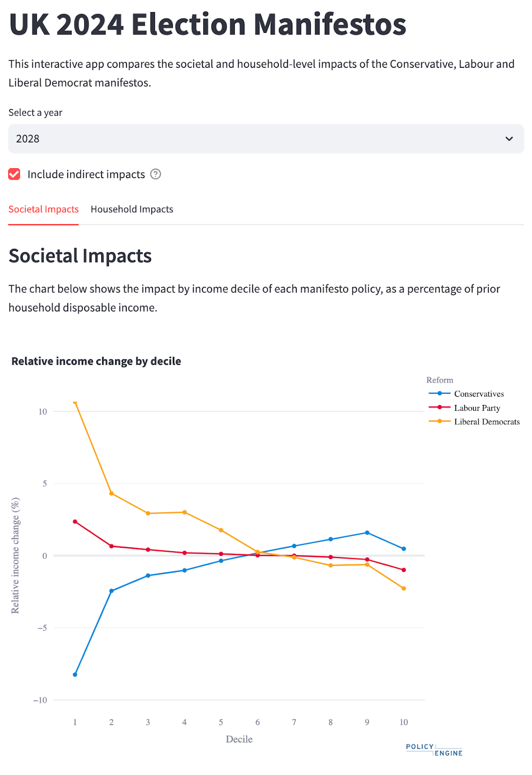Click the dropdown chevron arrow for year
Viewport: 532px width, 775px height.
(x=509, y=139)
